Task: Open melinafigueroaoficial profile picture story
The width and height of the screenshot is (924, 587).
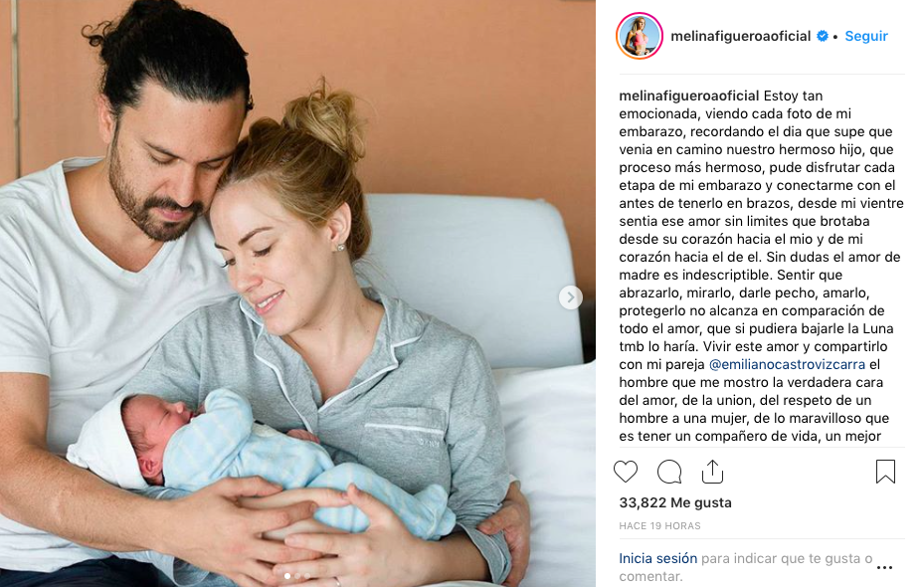Action: coord(640,36)
